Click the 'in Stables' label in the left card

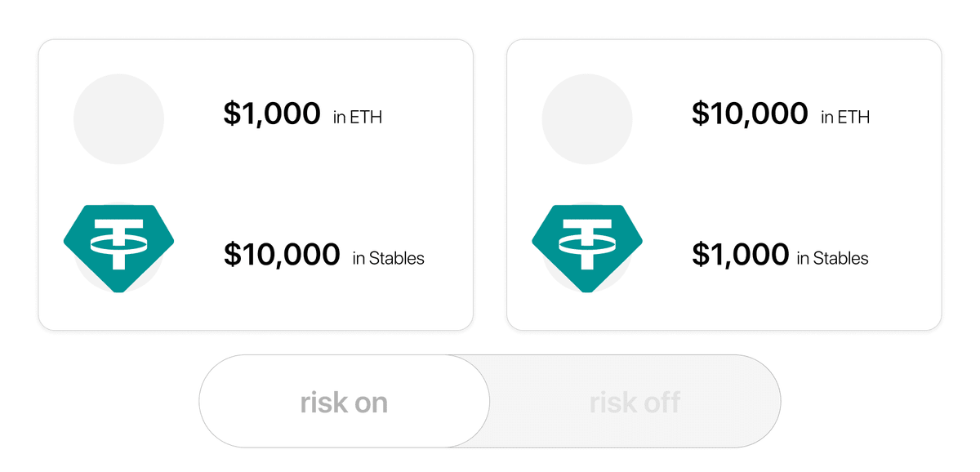389,258
